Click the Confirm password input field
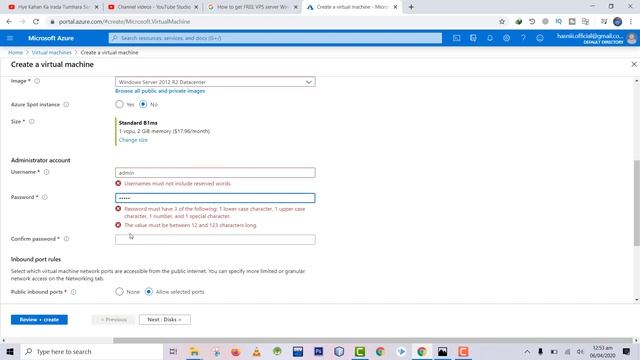 [215, 240]
